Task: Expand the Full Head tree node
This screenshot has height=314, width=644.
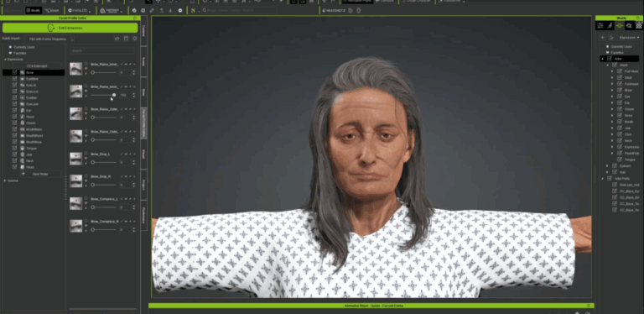Action: 612,71
